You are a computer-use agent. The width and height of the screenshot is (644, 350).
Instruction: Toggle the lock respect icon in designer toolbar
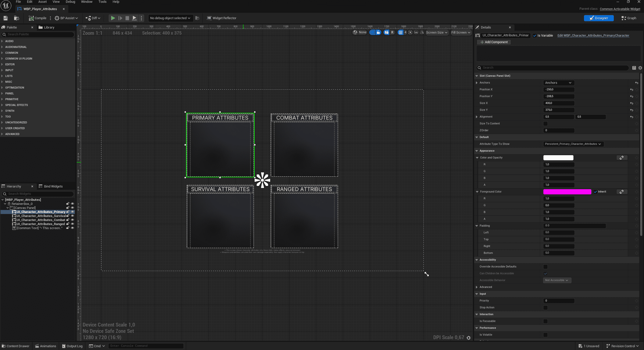tap(378, 32)
